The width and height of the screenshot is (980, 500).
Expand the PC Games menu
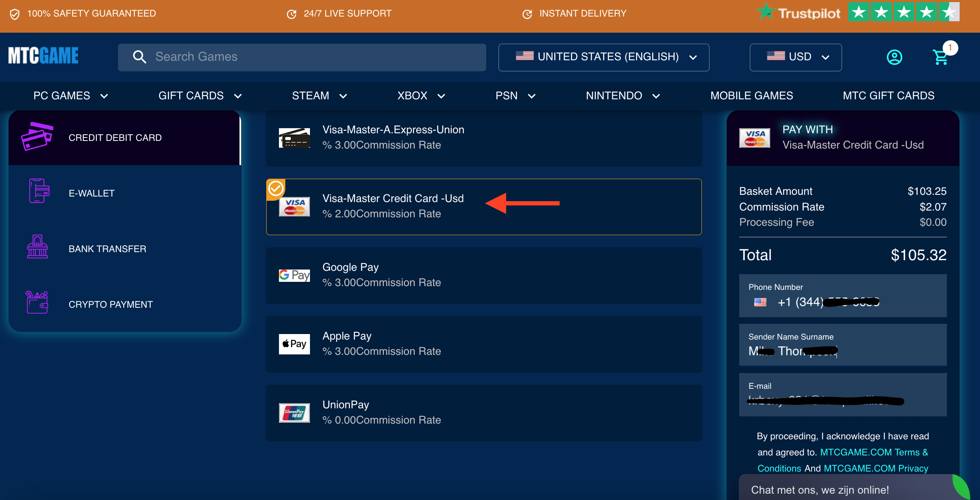point(70,96)
